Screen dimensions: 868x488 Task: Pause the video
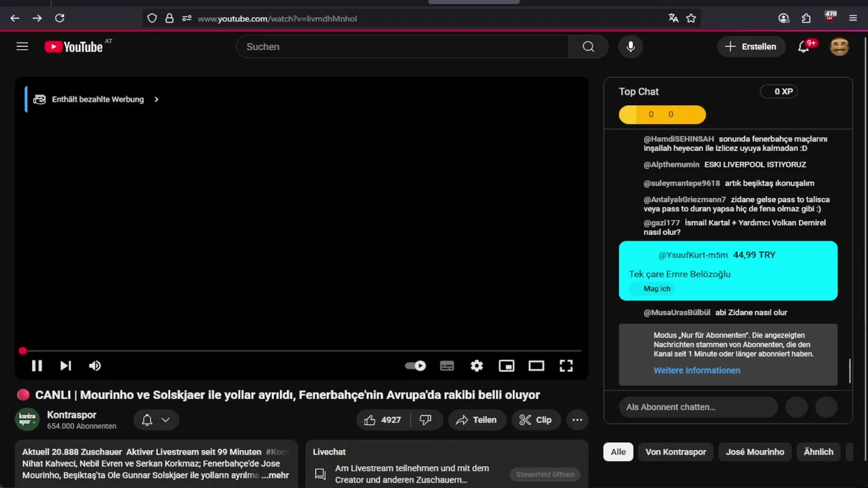tap(37, 365)
